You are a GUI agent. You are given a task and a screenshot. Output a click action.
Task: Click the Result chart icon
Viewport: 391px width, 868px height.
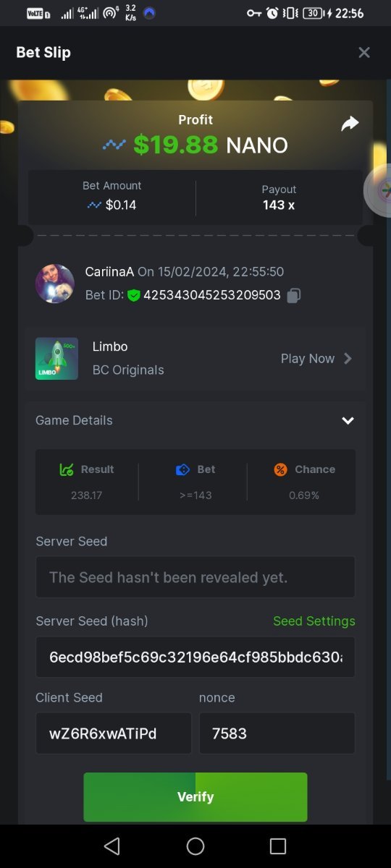pyautogui.click(x=67, y=469)
